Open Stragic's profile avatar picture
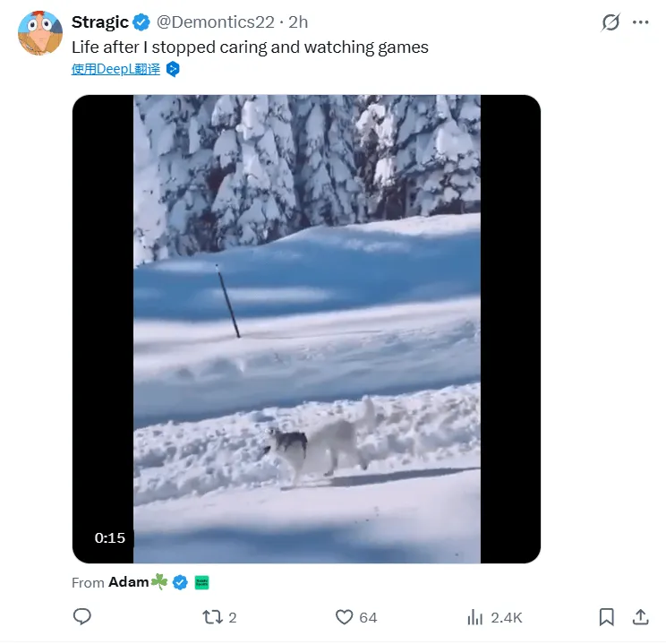Screen dimensions: 666x644 [39, 35]
